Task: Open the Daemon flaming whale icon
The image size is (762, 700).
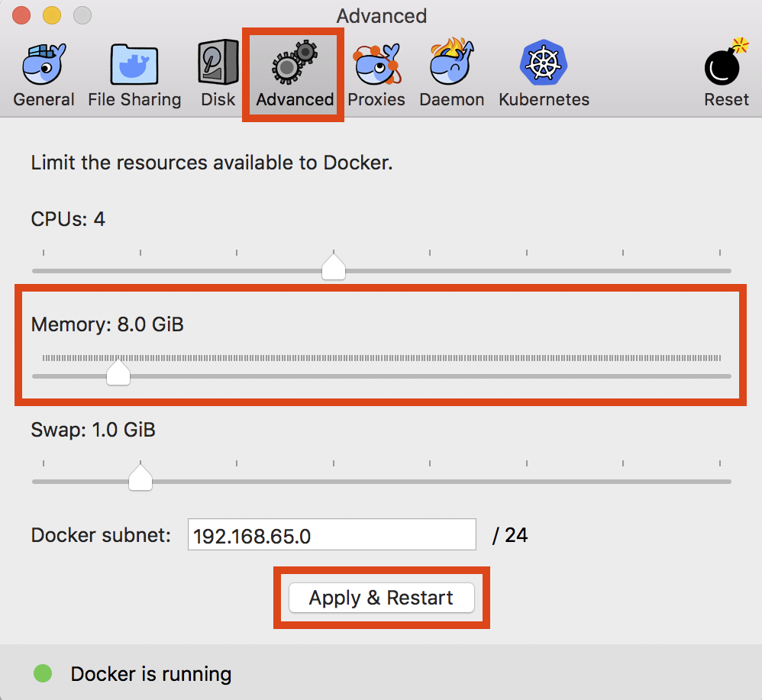Action: 452,62
